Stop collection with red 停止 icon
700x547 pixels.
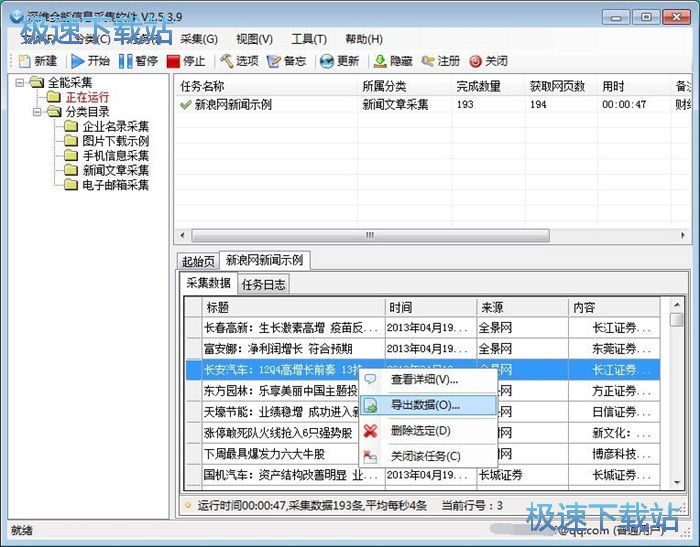(x=173, y=61)
